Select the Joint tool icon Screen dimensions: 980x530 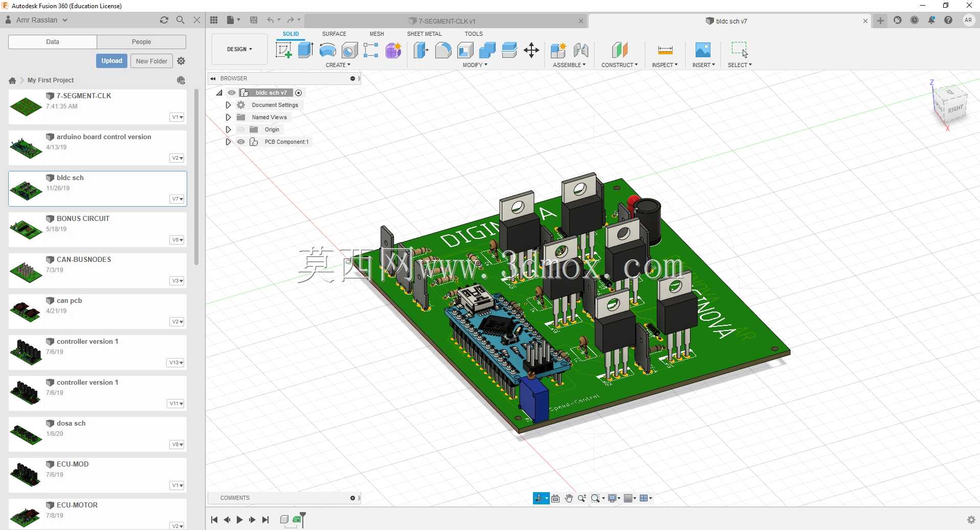tap(581, 50)
